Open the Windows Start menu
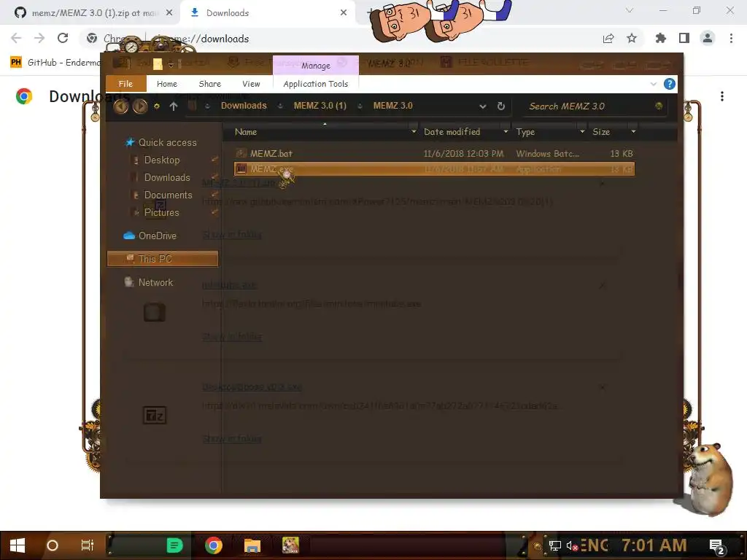Viewport: 747px width, 560px height. tap(18, 545)
